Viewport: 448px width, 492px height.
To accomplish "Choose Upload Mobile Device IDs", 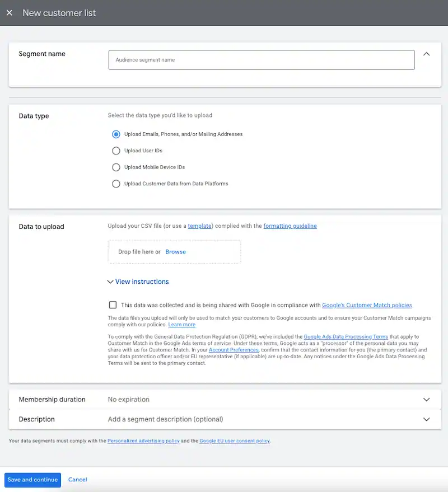I will coord(116,167).
